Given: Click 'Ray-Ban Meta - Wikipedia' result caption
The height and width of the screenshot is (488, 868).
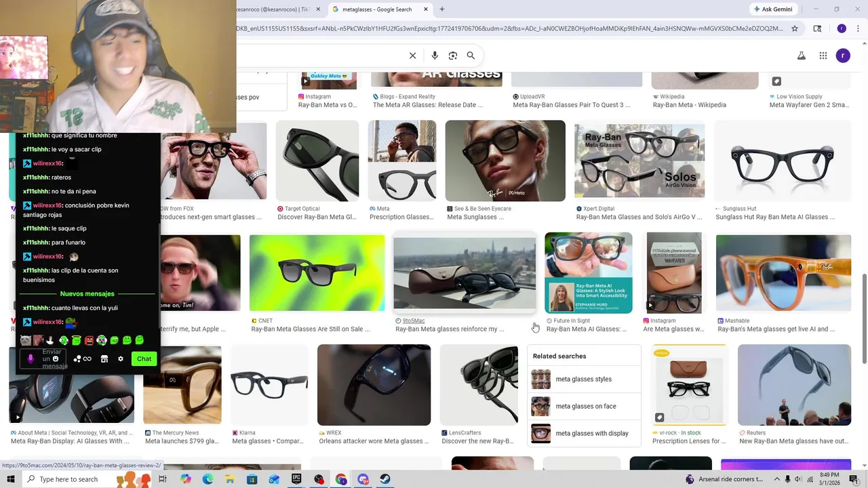Looking at the screenshot, I should 689,105.
